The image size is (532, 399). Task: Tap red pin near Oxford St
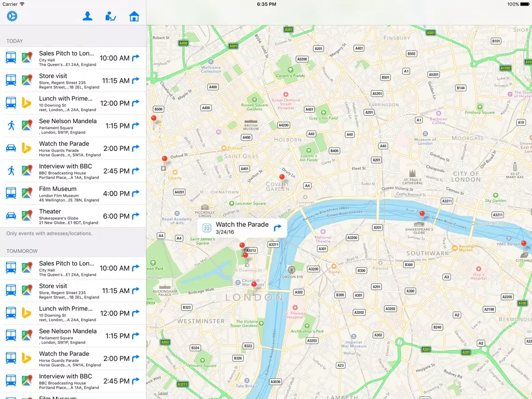(x=164, y=158)
